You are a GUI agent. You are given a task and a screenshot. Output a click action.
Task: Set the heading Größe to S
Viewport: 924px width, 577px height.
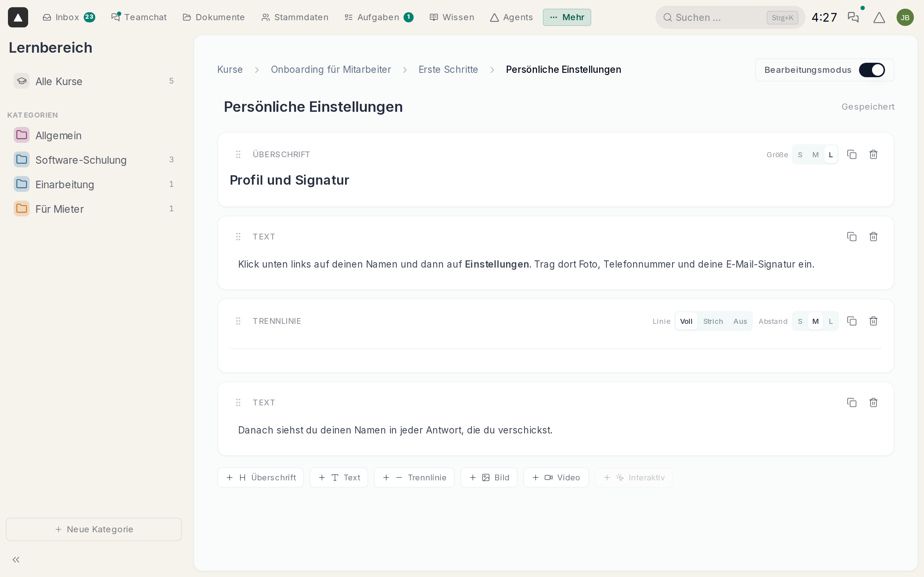click(800, 155)
